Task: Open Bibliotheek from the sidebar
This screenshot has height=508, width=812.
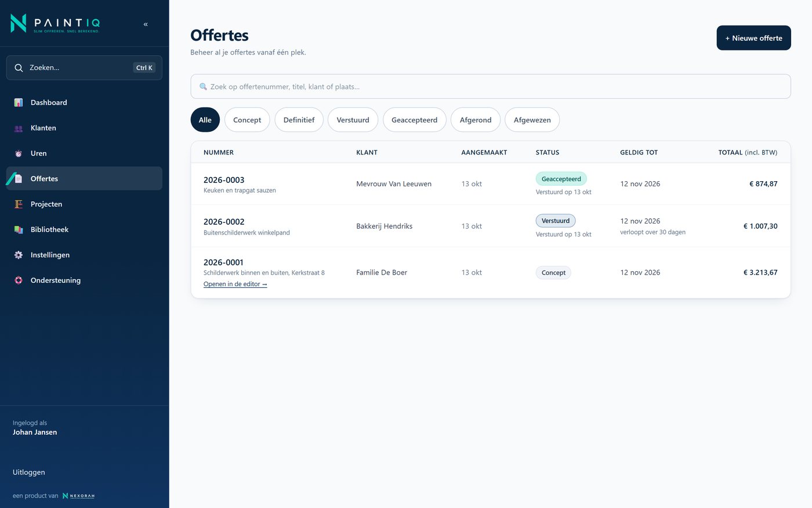Action: click(x=84, y=230)
